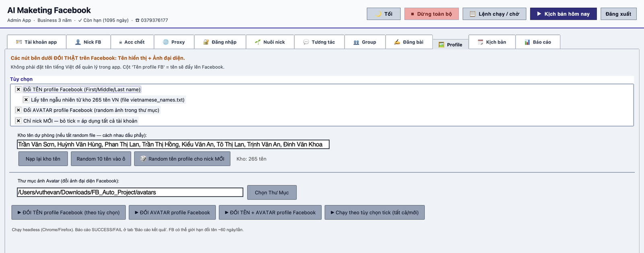Toggle the Đổi AVATAR profile Facebook checkbox
This screenshot has height=253, width=644.
click(x=18, y=110)
